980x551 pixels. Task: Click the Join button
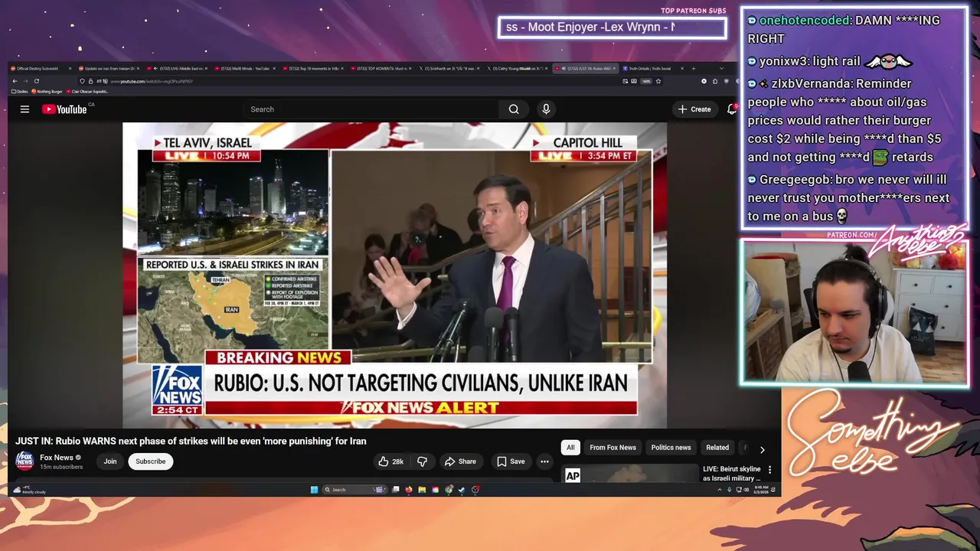[110, 461]
